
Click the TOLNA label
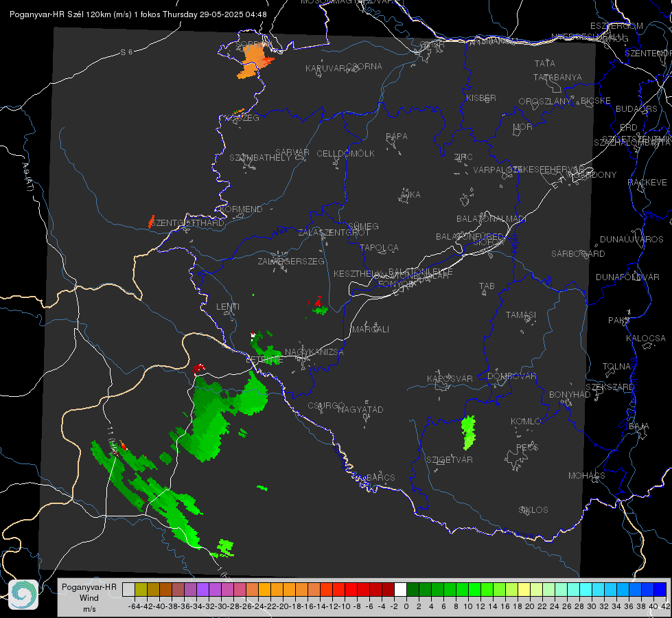[x=616, y=367]
